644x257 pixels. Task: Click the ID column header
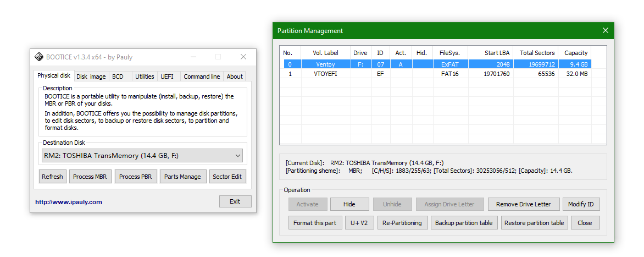[x=380, y=53]
